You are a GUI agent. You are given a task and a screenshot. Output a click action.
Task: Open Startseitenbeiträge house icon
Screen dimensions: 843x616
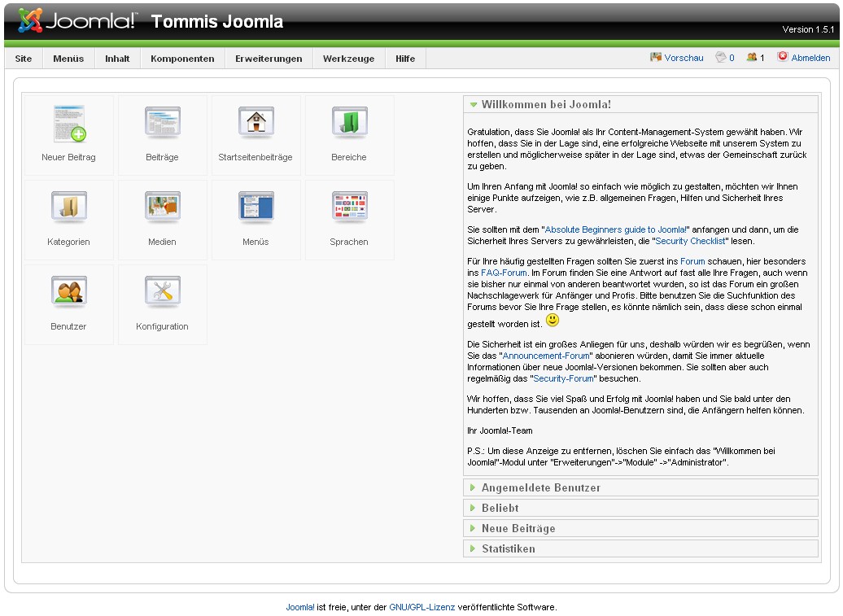256,125
